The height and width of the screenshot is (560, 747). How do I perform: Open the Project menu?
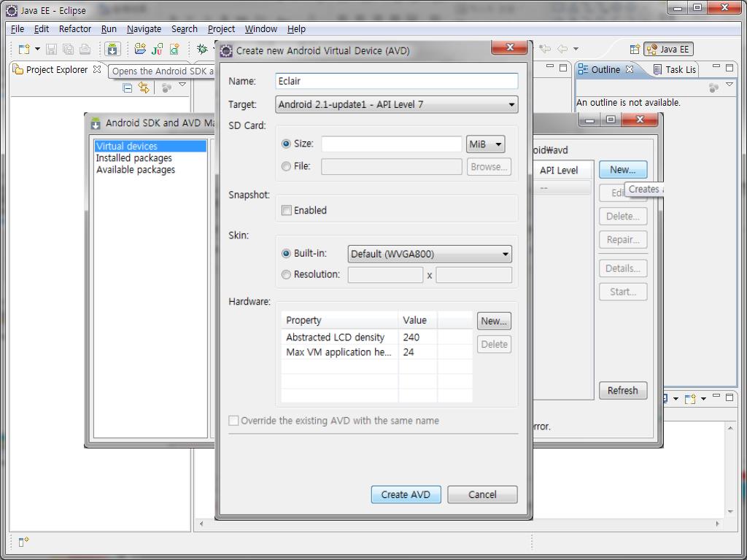(x=221, y=29)
